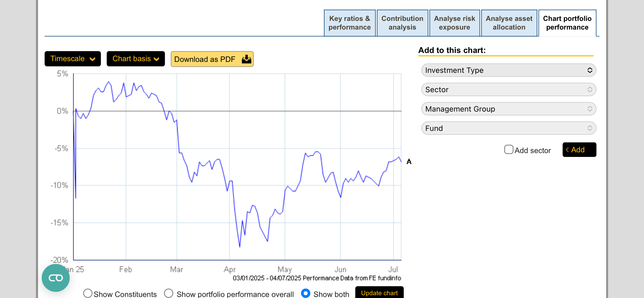644x298 pixels.
Task: Select Show Constituents radio button
Action: pos(88,293)
